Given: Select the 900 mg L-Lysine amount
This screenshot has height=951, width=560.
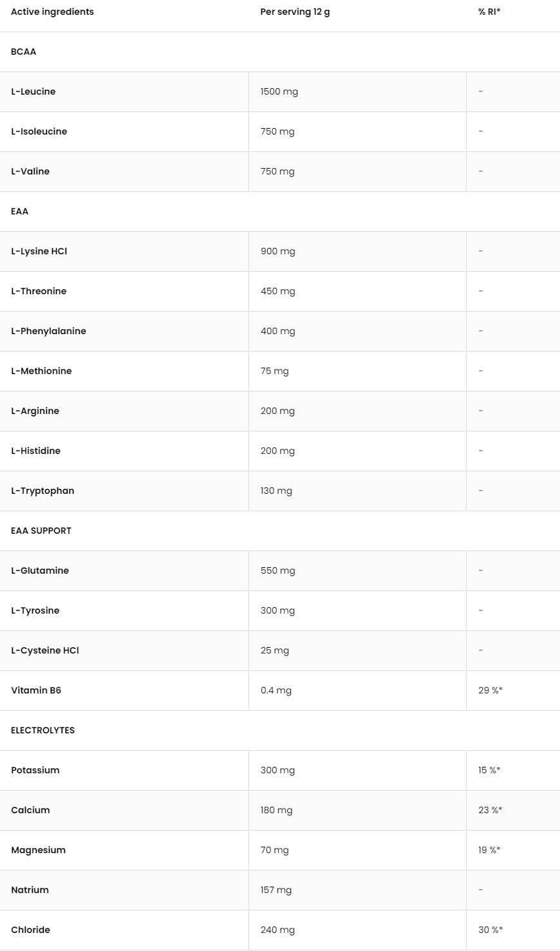Looking at the screenshot, I should (277, 251).
